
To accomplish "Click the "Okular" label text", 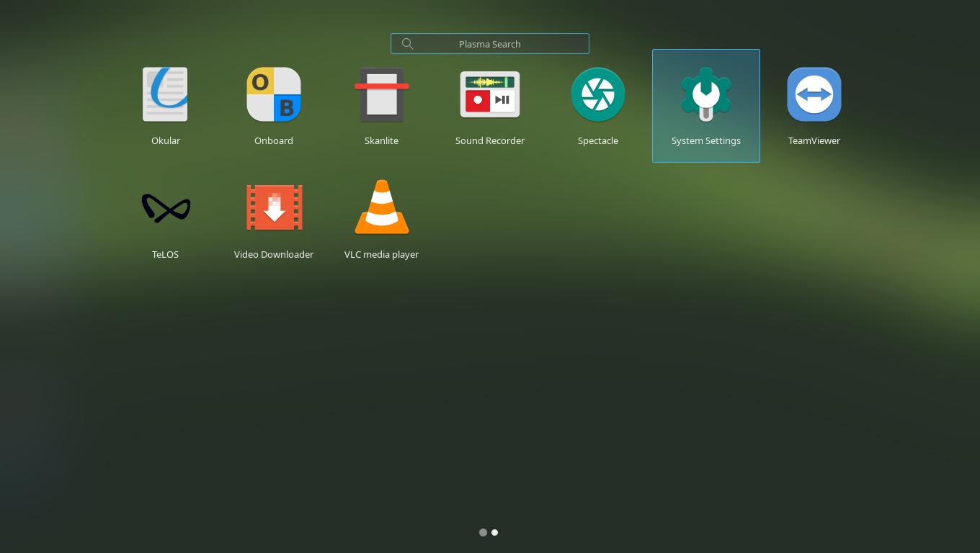I will (166, 141).
